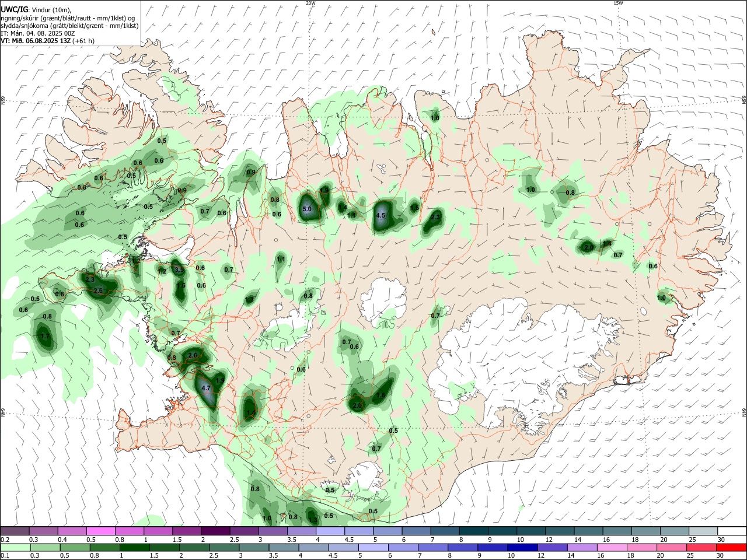The width and height of the screenshot is (747, 560).
Task: Click the 3.5 rainfall value in west Iceland
Action: (x=179, y=269)
